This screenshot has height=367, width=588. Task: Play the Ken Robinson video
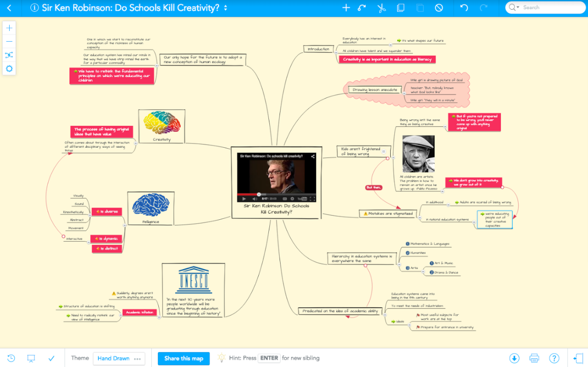click(x=244, y=198)
